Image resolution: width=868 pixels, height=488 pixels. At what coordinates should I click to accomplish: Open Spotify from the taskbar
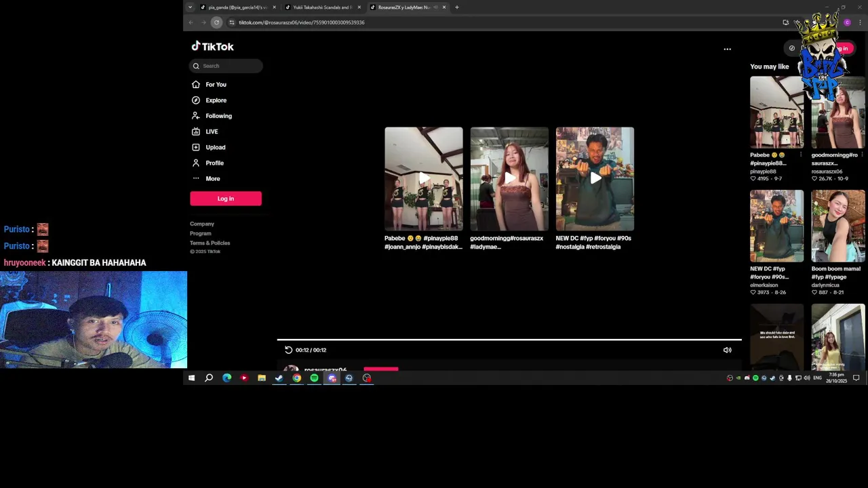pos(314,378)
